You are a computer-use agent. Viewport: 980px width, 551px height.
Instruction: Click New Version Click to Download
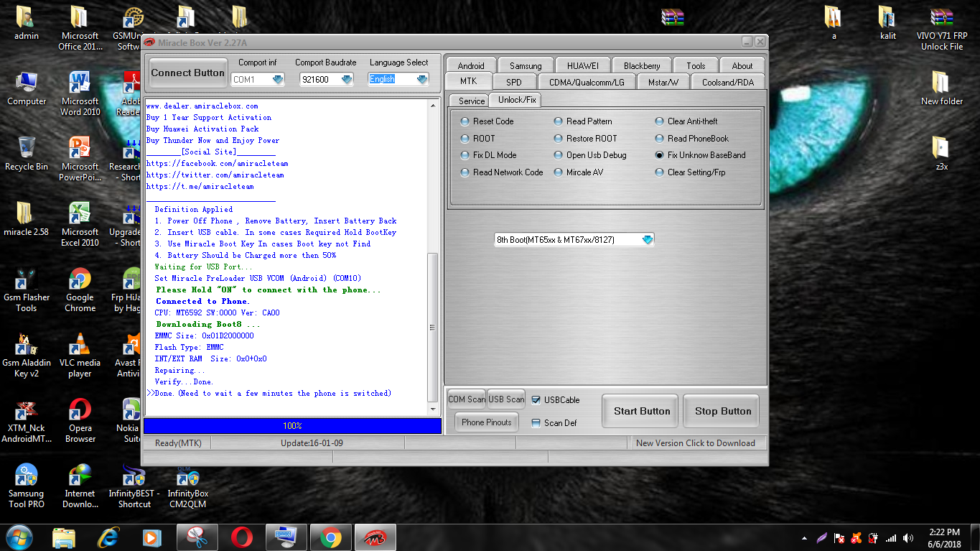tap(696, 443)
